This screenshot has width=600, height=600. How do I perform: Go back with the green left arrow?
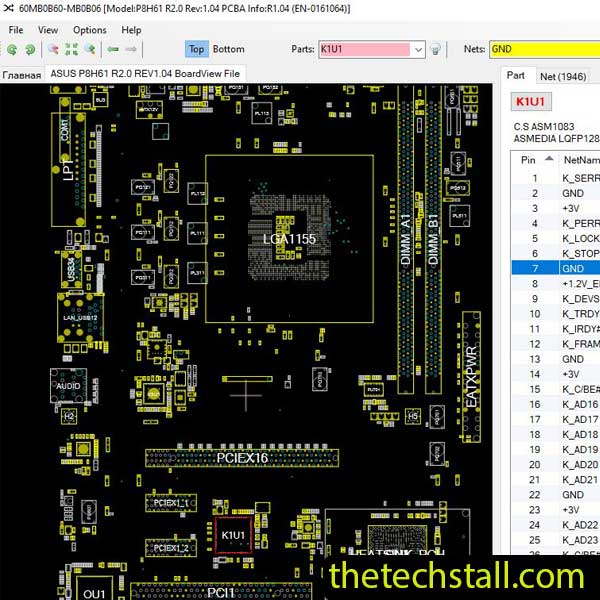tap(113, 49)
